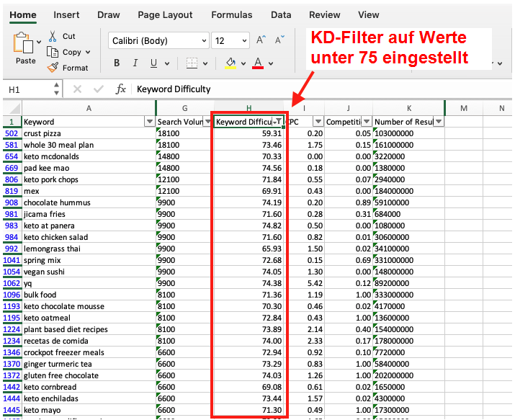The height and width of the screenshot is (420, 515).
Task: Open the Paste options arrow
Action: pos(39,42)
